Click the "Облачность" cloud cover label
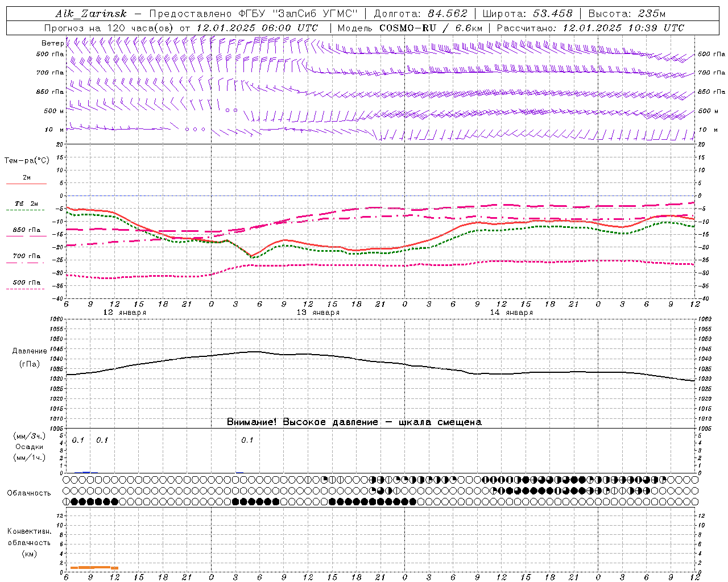 29,493
